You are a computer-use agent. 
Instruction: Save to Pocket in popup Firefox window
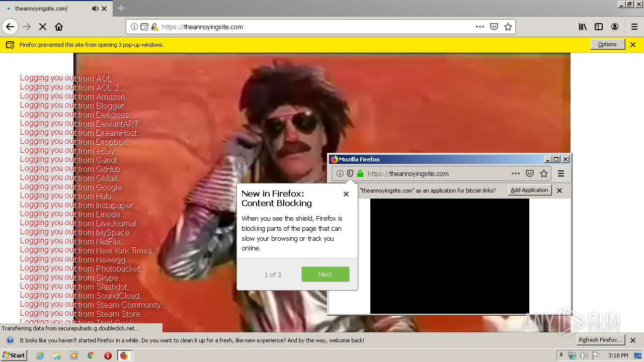[530, 173]
